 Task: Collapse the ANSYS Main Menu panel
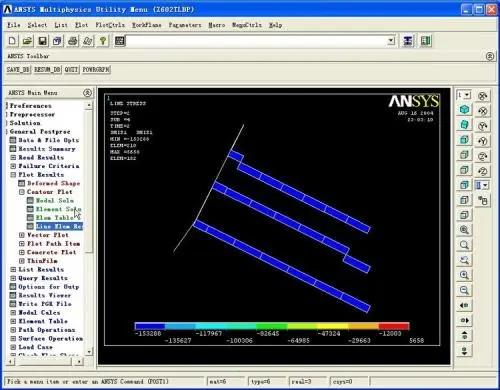87,93
